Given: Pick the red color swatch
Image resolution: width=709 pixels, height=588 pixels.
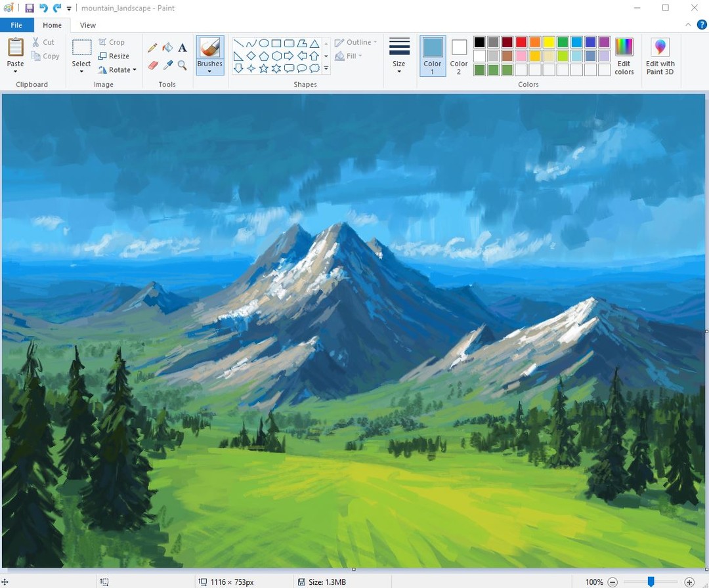Looking at the screenshot, I should click(x=521, y=42).
